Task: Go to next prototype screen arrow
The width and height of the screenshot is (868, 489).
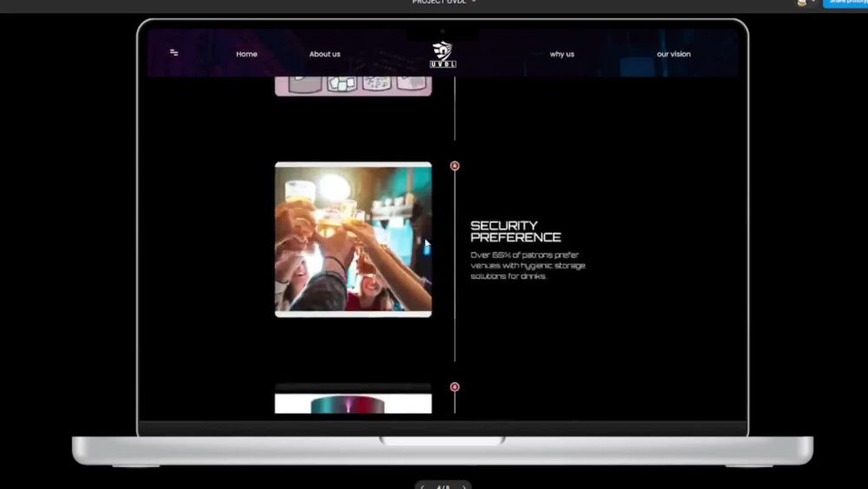Action: [x=464, y=486]
